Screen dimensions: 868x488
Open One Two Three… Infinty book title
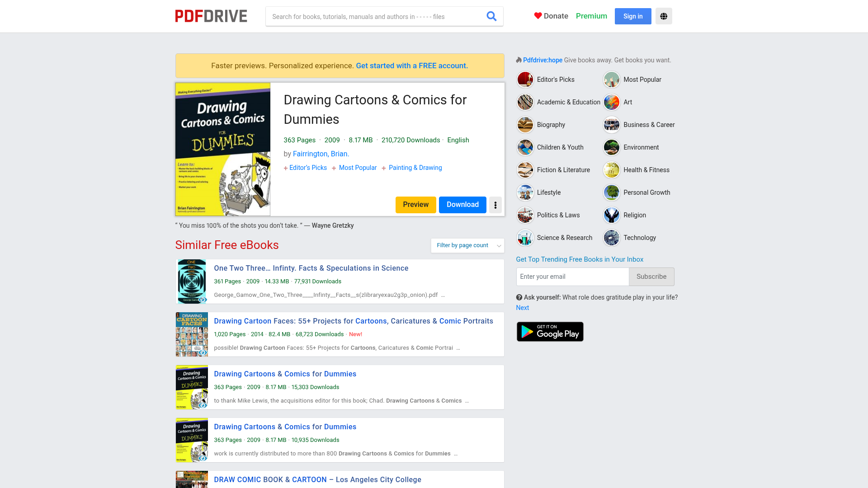(x=311, y=268)
